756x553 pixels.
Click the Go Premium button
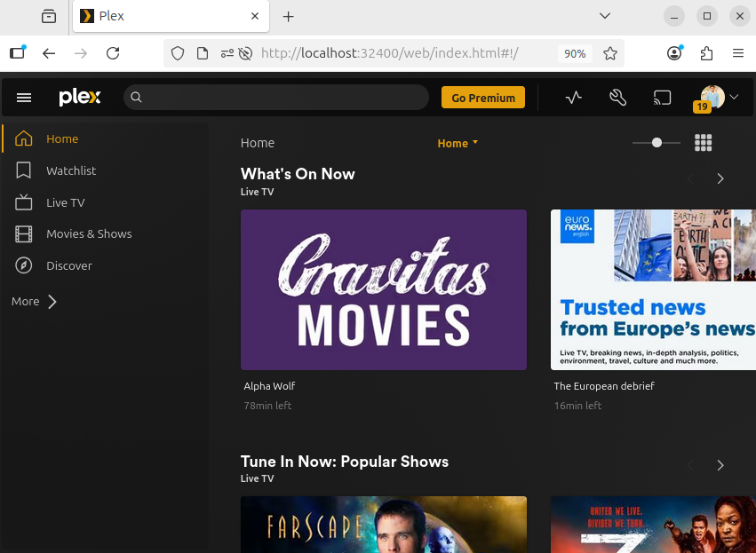482,98
